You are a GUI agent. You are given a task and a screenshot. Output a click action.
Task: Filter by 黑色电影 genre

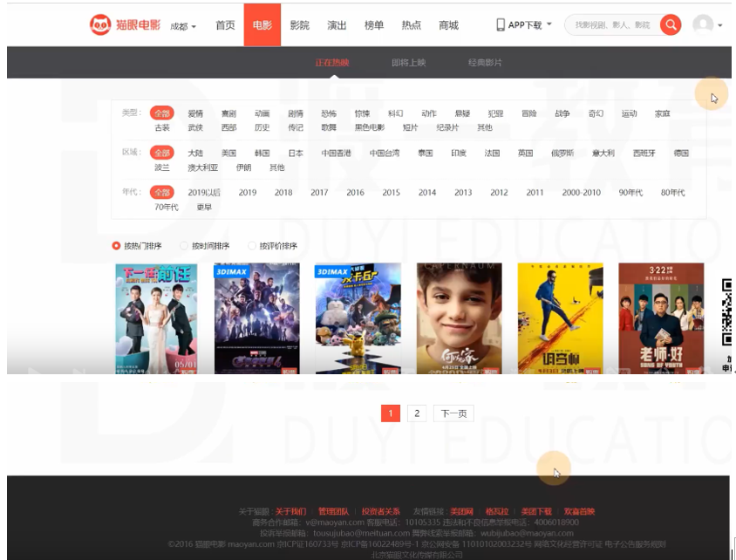point(370,127)
